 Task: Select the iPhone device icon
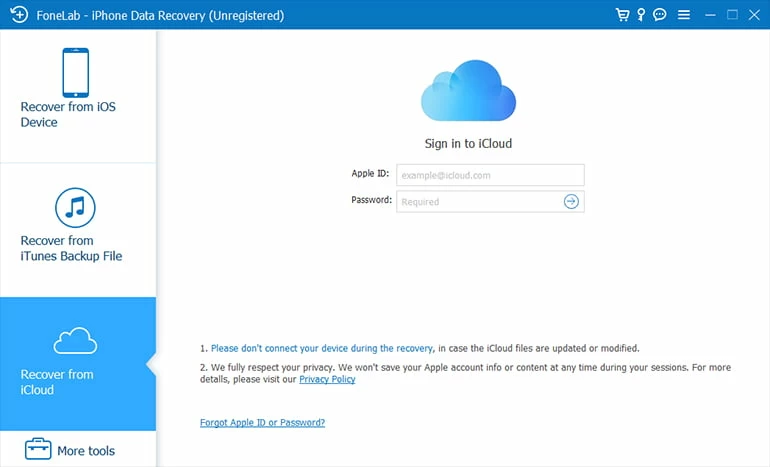tap(75, 72)
